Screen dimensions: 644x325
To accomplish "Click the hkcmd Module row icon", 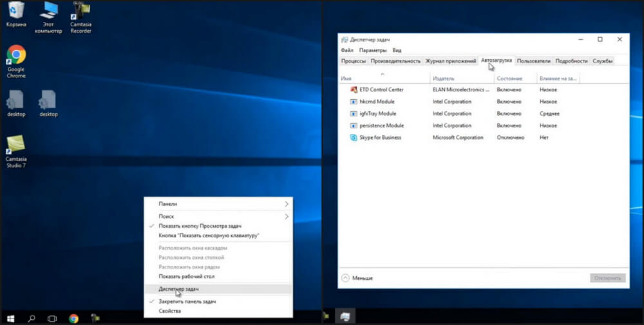I will [354, 101].
